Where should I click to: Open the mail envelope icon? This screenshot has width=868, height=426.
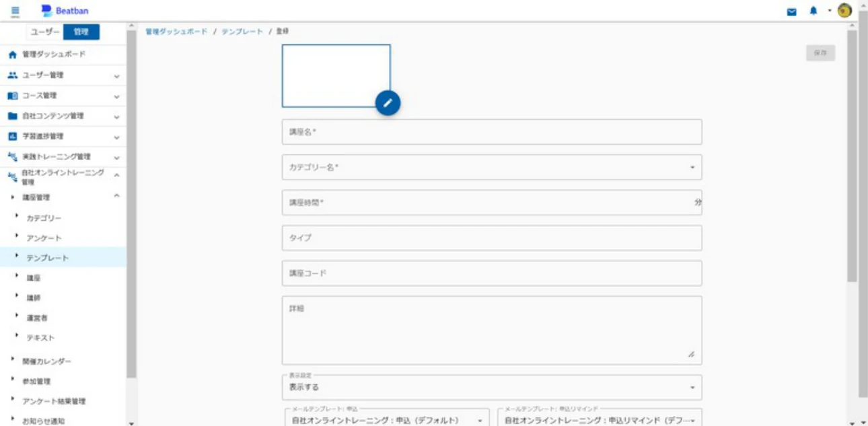(792, 11)
